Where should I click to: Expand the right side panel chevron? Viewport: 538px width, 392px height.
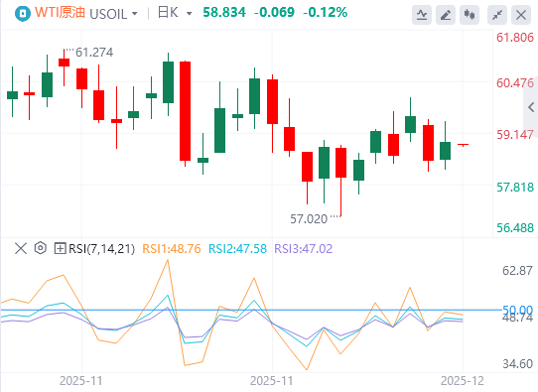(531, 107)
